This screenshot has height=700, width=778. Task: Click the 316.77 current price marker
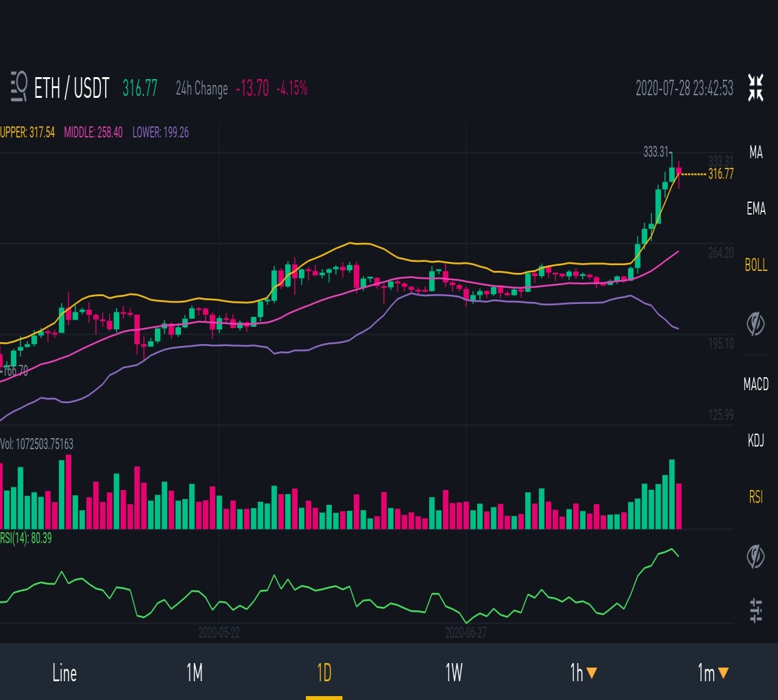pos(721,174)
